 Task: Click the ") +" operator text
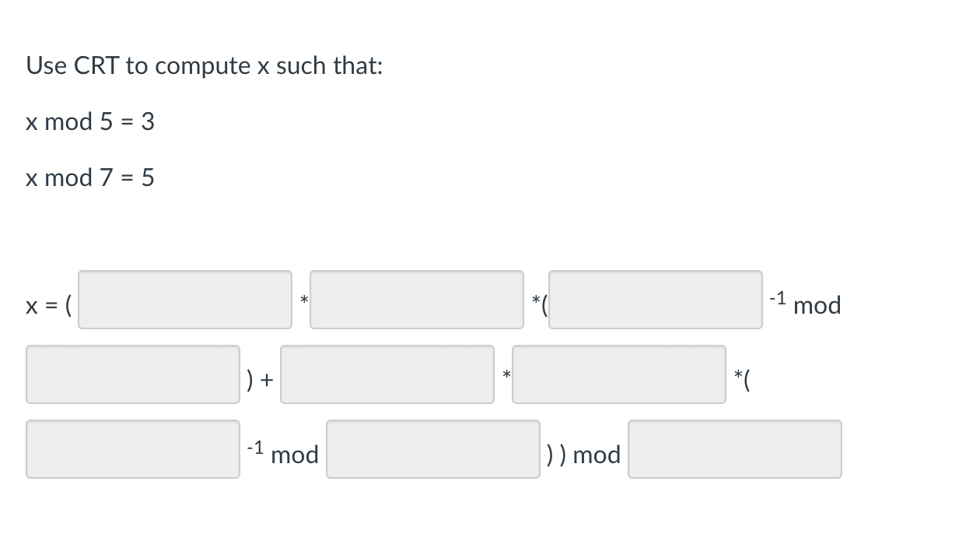click(257, 381)
